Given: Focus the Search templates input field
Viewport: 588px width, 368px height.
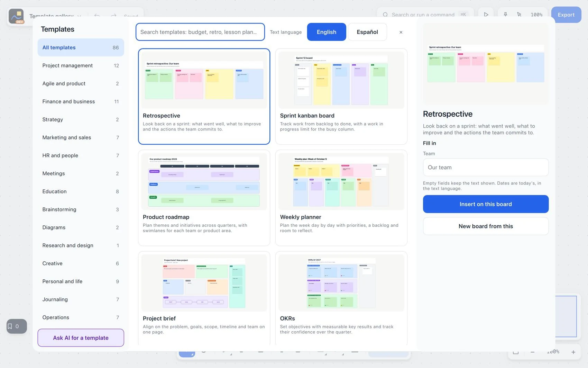Looking at the screenshot, I should click(200, 32).
